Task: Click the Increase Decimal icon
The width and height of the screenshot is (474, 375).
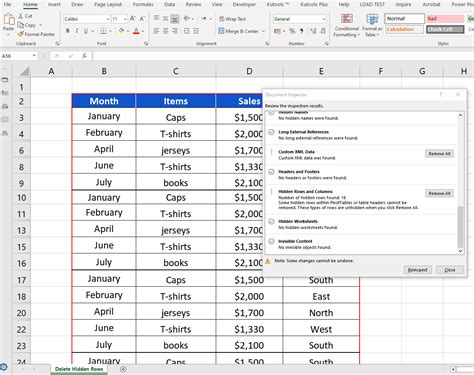Action: pyautogui.click(x=313, y=31)
